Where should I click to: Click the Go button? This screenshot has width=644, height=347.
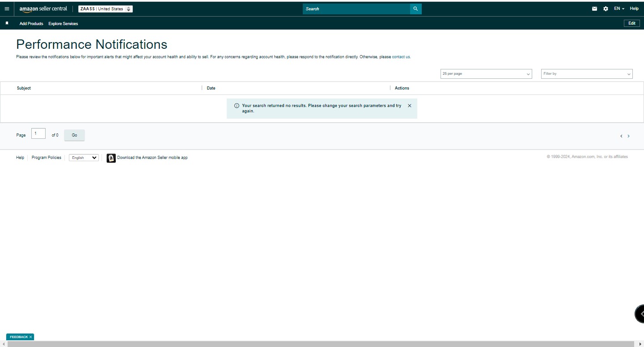point(74,135)
